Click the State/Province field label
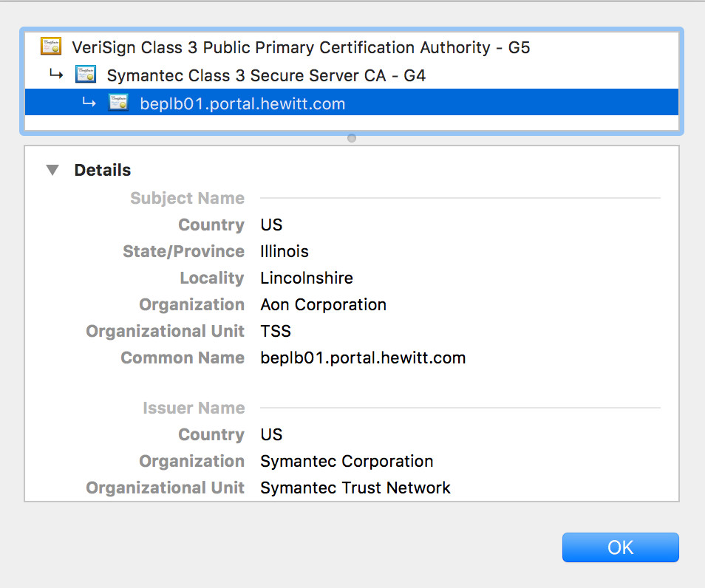The width and height of the screenshot is (705, 588). [x=183, y=251]
